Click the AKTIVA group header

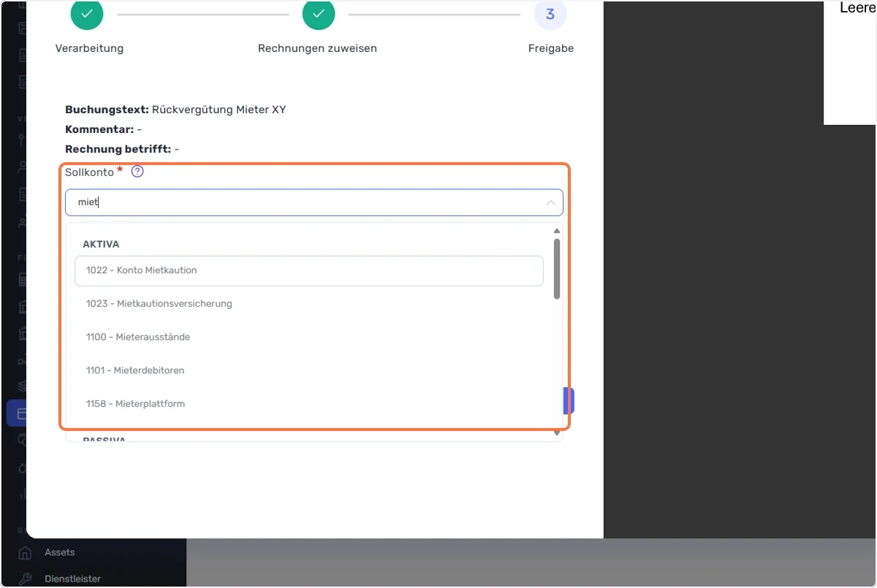[x=101, y=244]
